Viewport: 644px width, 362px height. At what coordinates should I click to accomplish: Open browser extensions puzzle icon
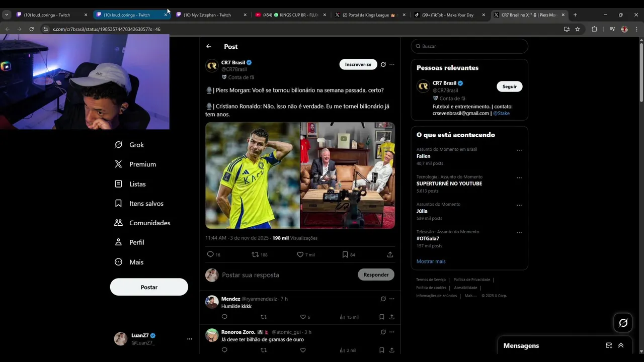tap(594, 29)
